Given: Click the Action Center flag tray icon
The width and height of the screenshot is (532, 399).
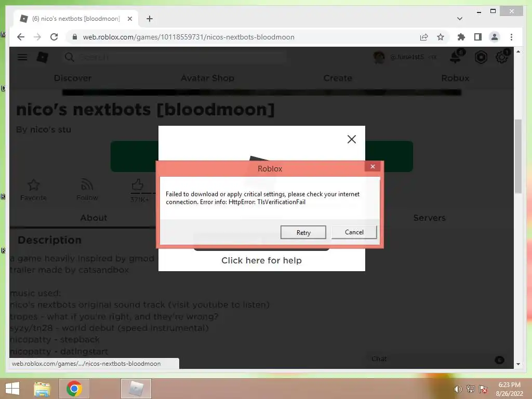Looking at the screenshot, I should click(483, 389).
